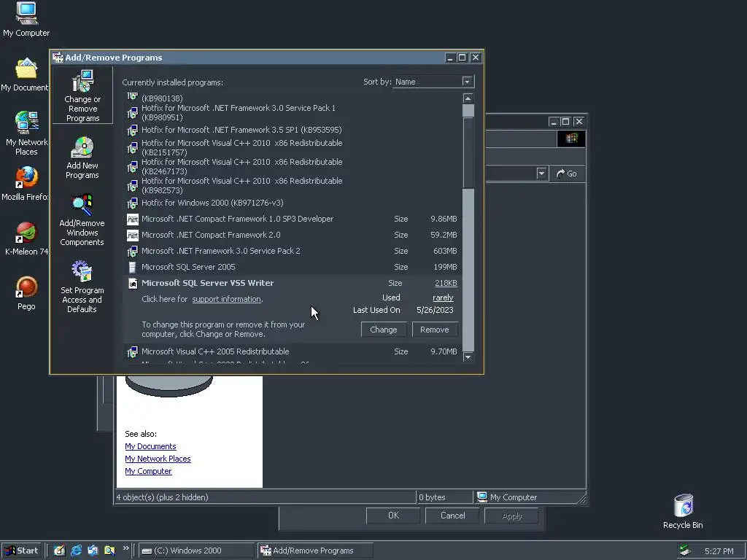Switch to (C:) Windows 2000 taskbar window
Image resolution: width=747 pixels, height=560 pixels.
tap(196, 551)
